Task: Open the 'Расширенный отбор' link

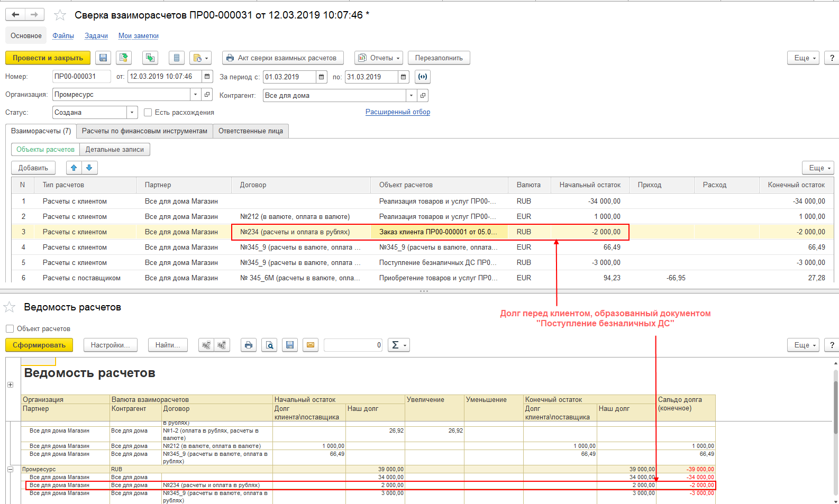Action: coord(397,112)
